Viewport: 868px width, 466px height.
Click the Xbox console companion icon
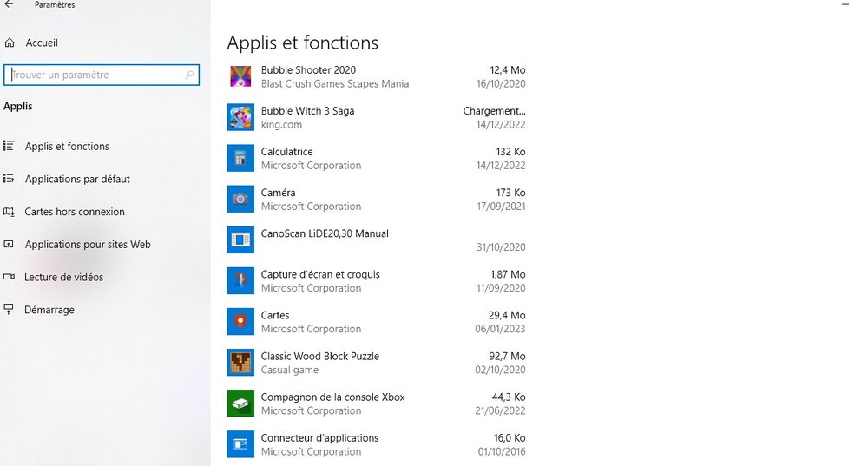point(240,403)
